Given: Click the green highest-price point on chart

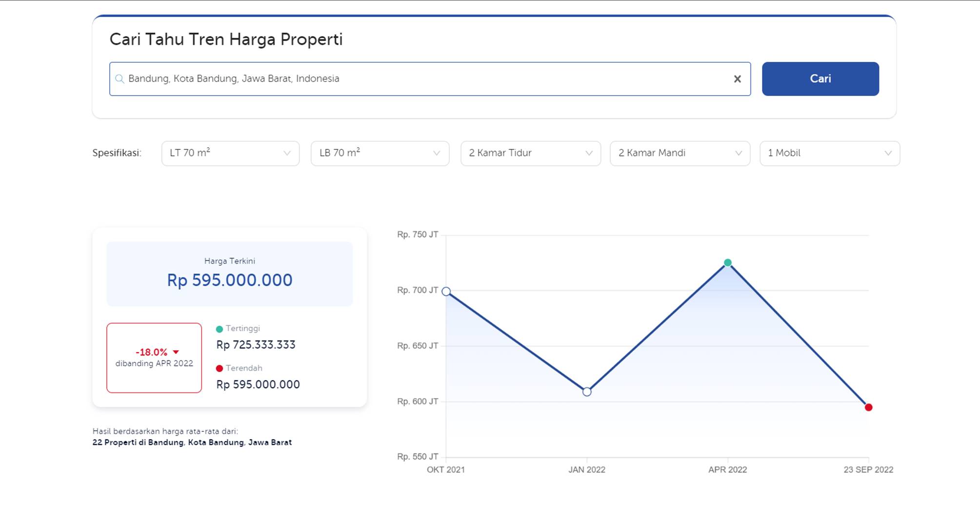Looking at the screenshot, I should tap(727, 263).
